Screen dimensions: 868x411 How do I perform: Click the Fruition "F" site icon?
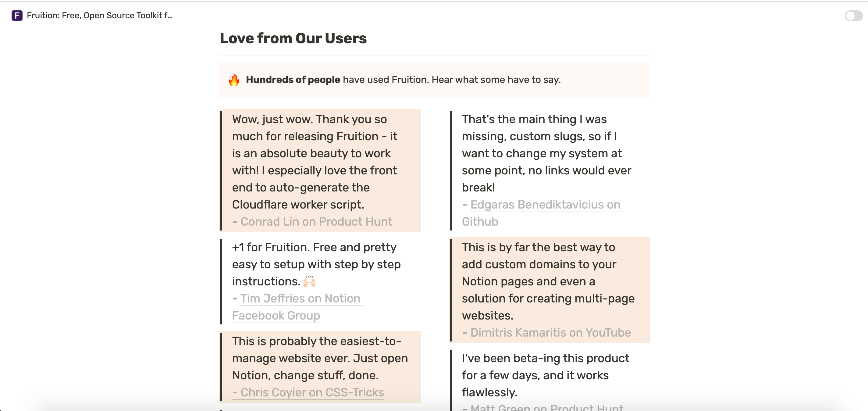pos(16,15)
